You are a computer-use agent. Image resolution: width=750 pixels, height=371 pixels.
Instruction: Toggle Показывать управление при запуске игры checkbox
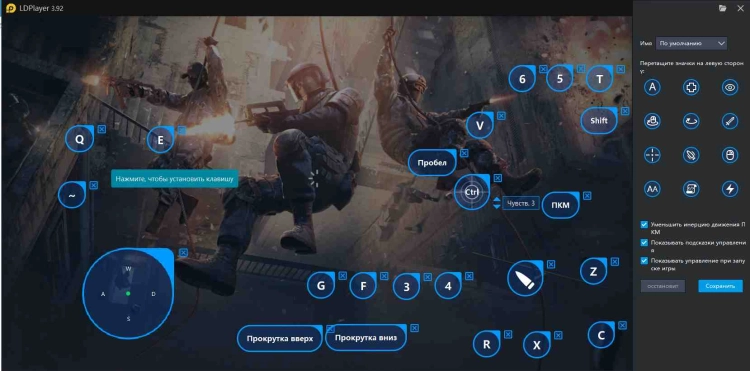pyautogui.click(x=644, y=261)
